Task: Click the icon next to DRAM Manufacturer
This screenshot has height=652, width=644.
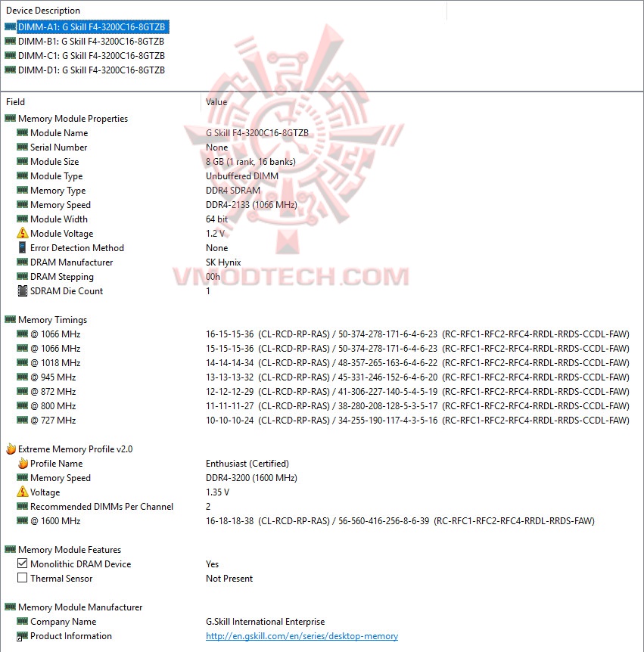Action: (22, 262)
